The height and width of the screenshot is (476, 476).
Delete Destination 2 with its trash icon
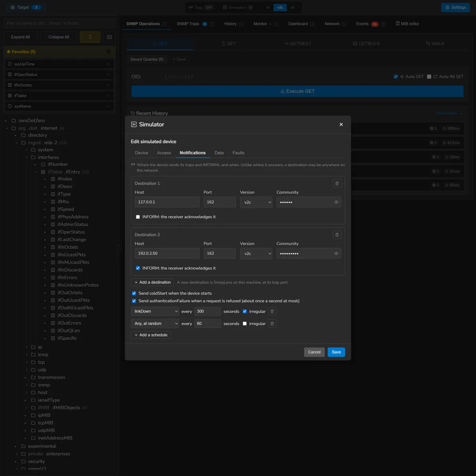click(x=337, y=235)
